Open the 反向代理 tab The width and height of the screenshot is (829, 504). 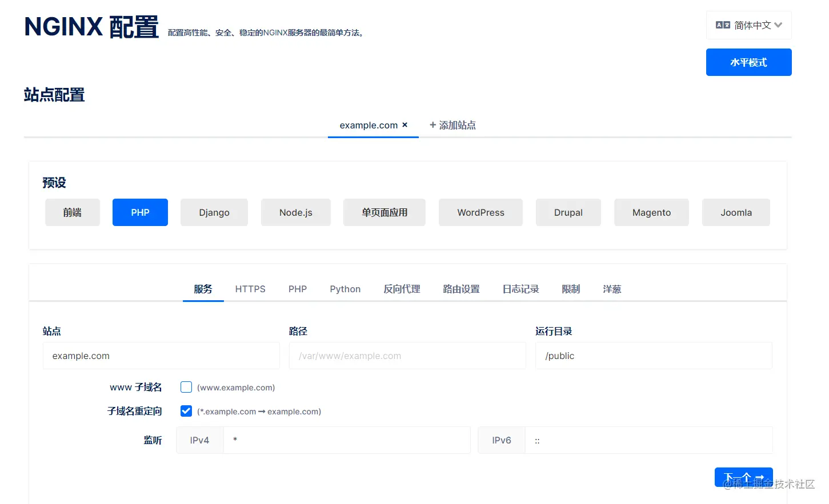click(402, 289)
